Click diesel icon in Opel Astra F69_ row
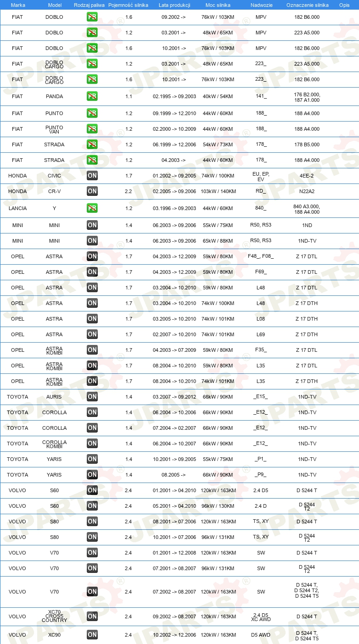Image resolution: width=359 pixels, height=644 pixels. (x=92, y=272)
